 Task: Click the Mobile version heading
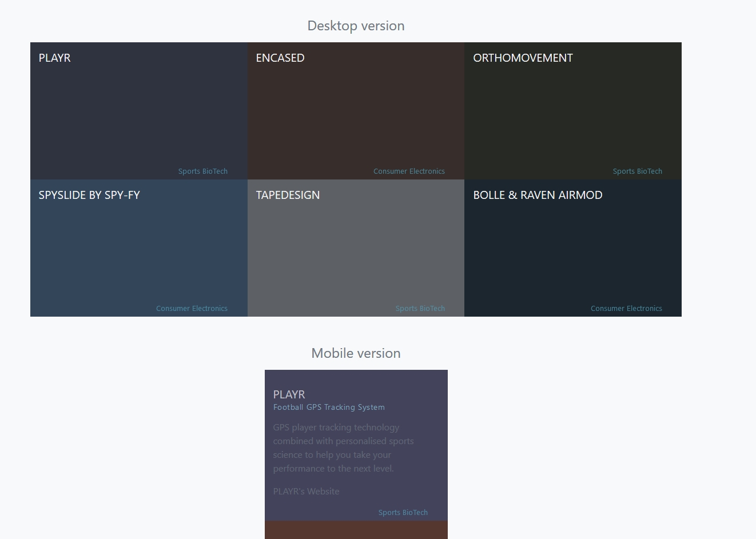356,353
